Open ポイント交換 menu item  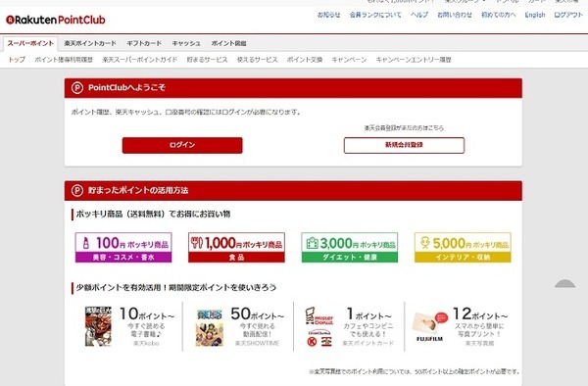pyautogui.click(x=305, y=60)
